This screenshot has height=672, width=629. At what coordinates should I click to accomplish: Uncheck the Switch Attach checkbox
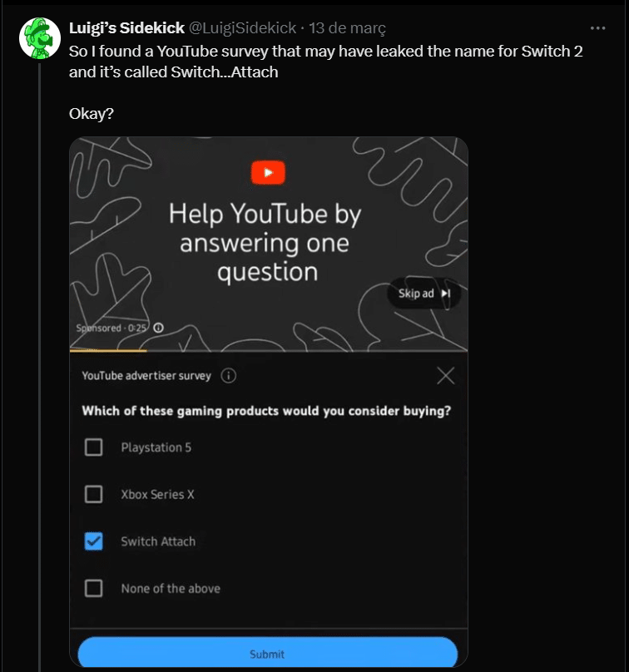coord(94,541)
